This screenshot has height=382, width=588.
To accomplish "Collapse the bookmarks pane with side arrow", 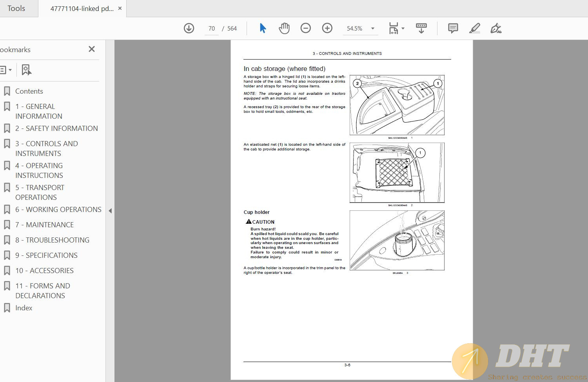I will click(110, 211).
